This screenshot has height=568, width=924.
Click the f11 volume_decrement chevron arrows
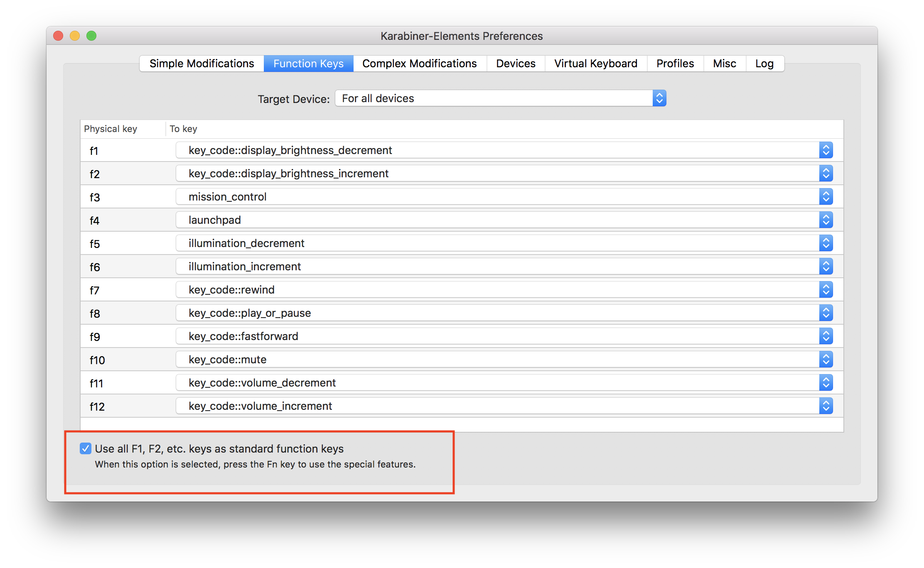(x=826, y=383)
